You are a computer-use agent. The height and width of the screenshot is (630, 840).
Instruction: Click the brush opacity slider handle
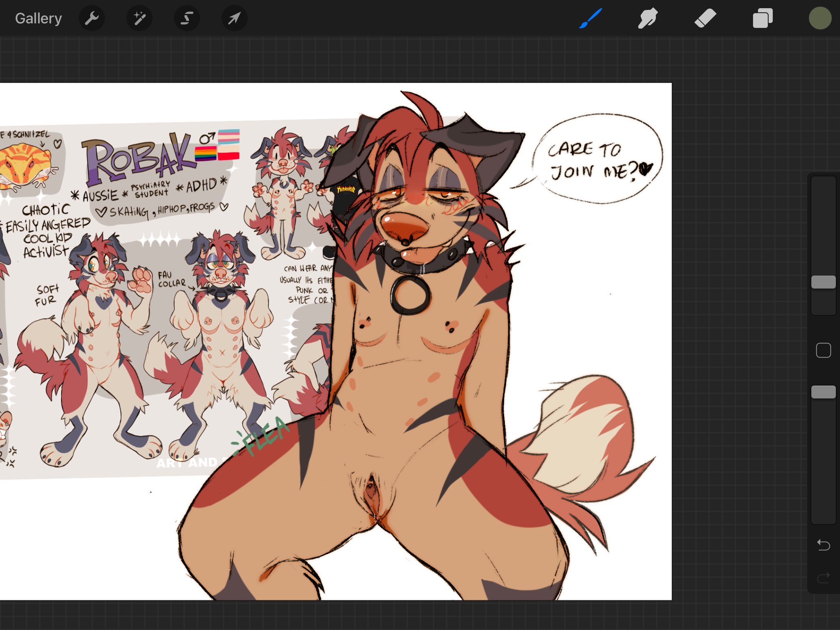coord(823,392)
